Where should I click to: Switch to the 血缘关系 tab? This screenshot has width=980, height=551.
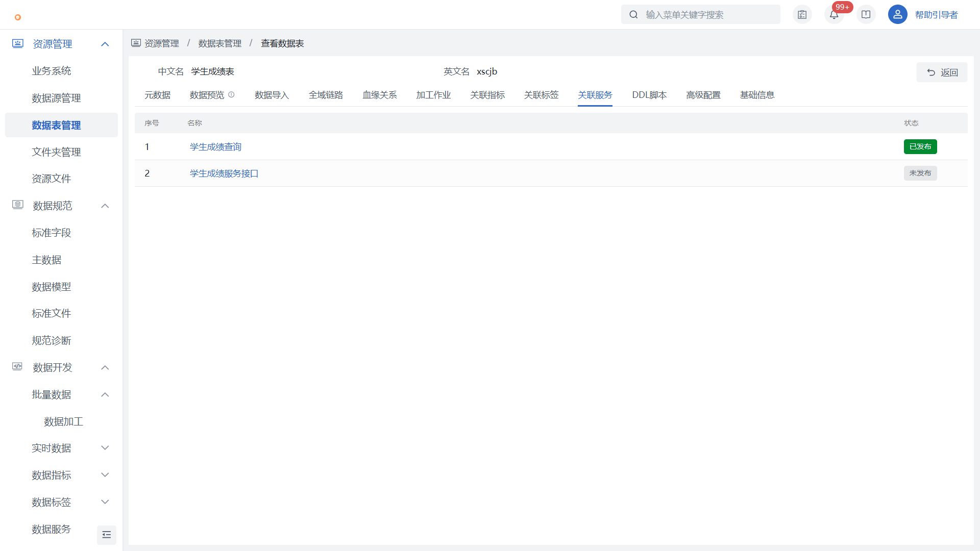[380, 95]
